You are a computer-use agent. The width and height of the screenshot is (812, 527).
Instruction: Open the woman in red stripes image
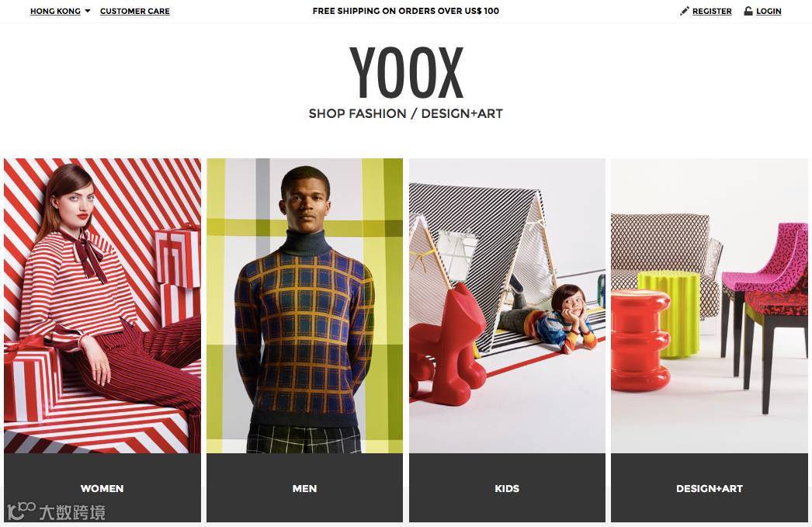[102, 306]
